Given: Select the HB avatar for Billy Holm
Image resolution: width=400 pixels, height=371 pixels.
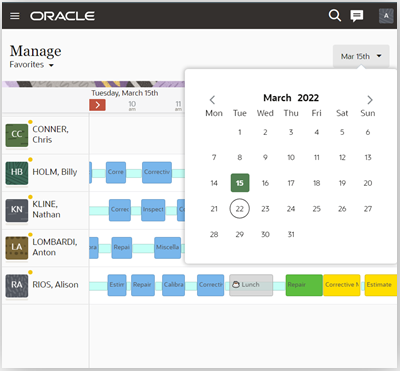Looking at the screenshot, I should [x=17, y=172].
